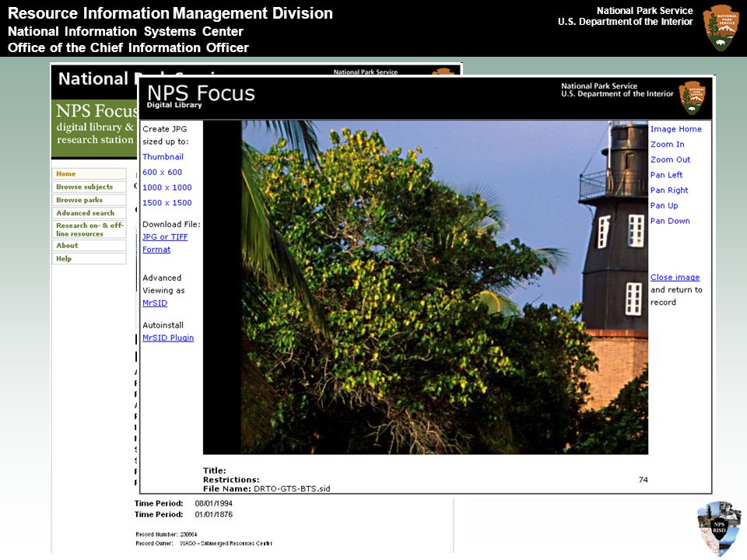The width and height of the screenshot is (747, 560).
Task: Create a 1500 x 1500 JPG
Action: coord(167,202)
